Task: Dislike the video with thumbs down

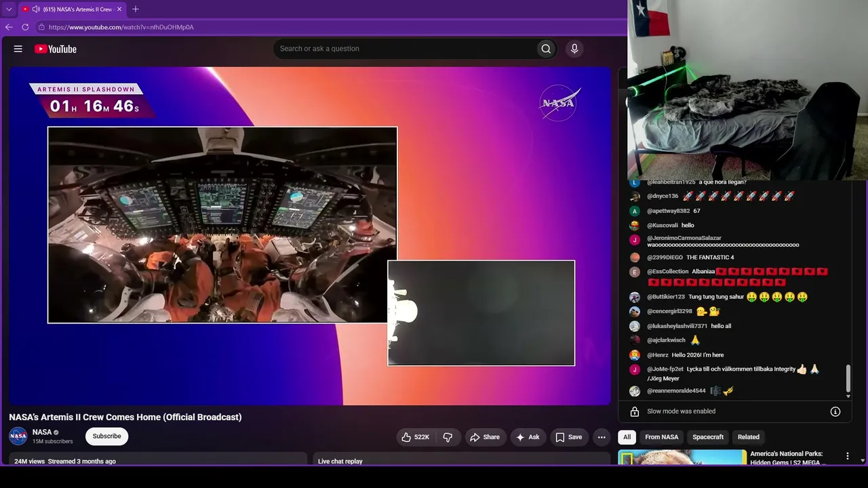Action: point(448,437)
